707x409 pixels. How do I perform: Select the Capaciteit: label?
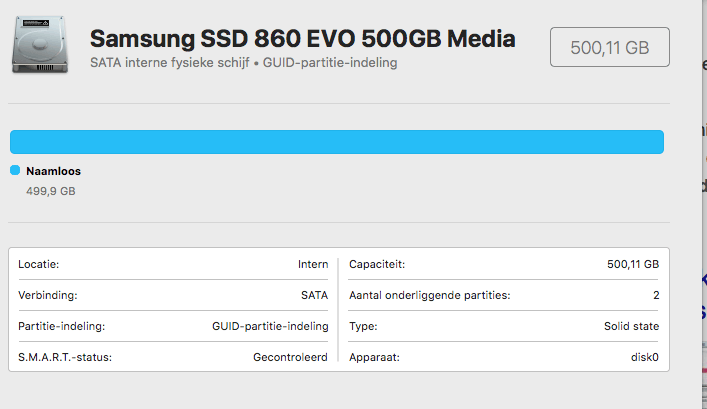pyautogui.click(x=377, y=264)
